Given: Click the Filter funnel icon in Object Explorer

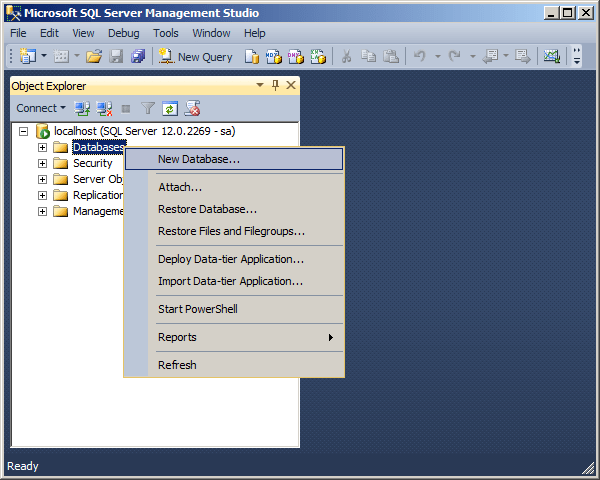Looking at the screenshot, I should pyautogui.click(x=148, y=108).
